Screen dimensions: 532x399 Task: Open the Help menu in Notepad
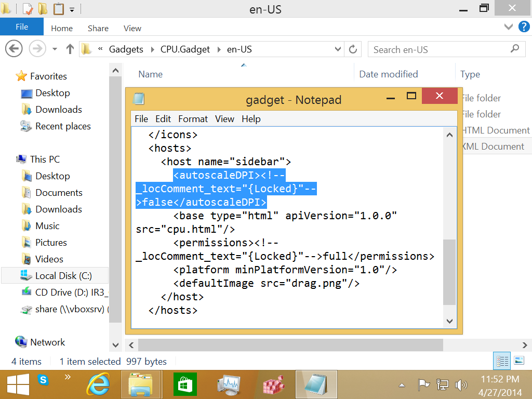point(251,119)
